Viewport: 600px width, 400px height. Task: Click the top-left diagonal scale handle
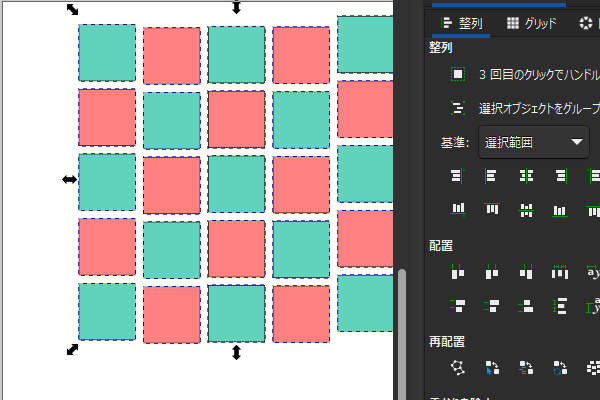(x=72, y=10)
